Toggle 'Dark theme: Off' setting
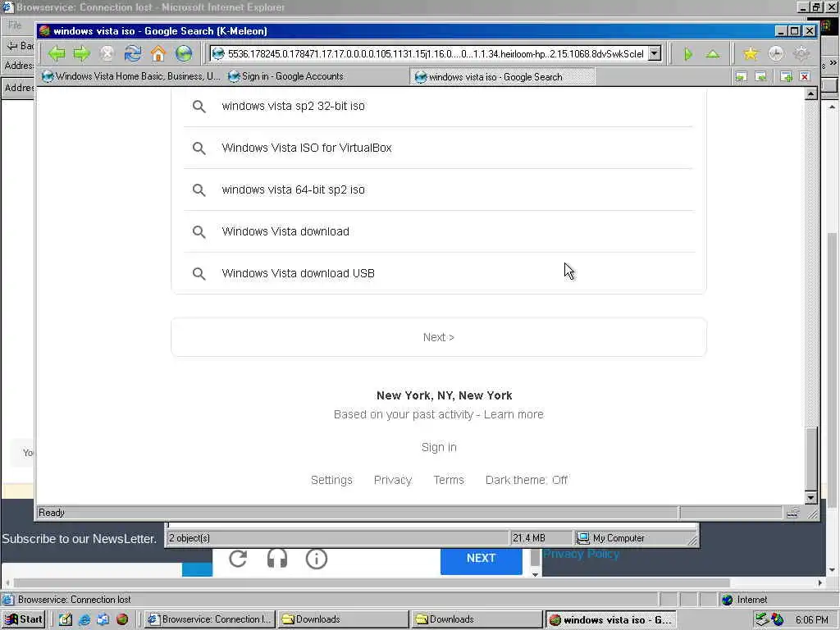Screen dimensions: 840x630 (x=526, y=480)
